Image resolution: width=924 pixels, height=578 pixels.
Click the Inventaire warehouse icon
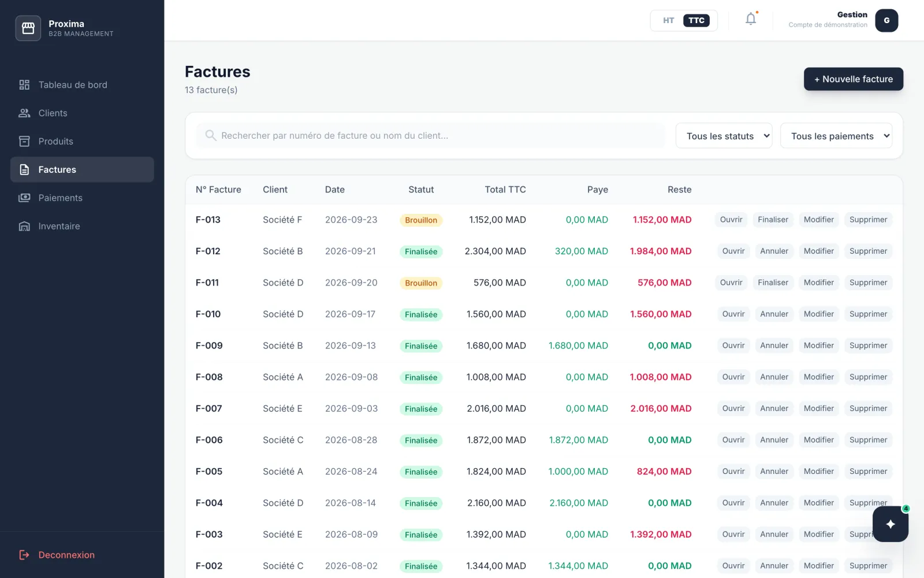click(24, 226)
